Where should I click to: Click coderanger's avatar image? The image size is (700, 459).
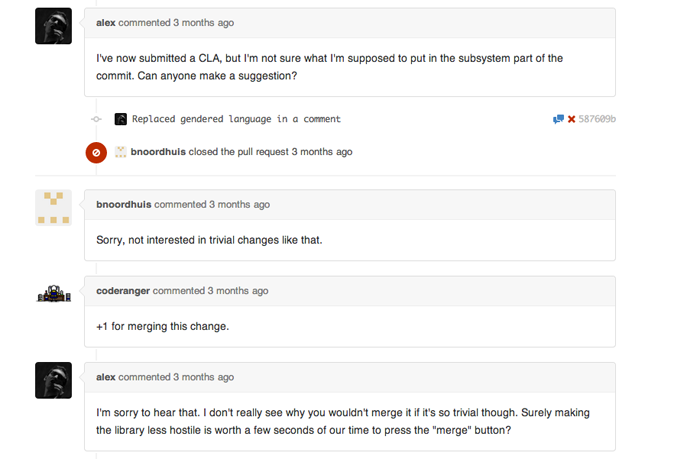coord(53,293)
